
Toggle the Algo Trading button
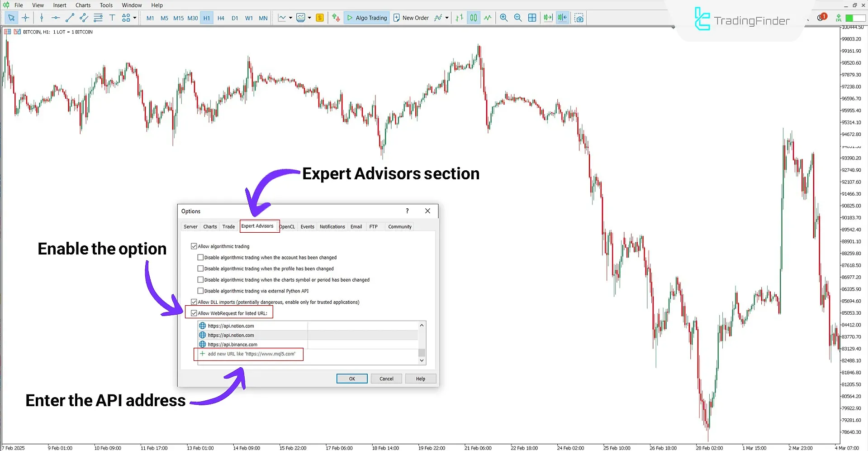click(x=366, y=18)
